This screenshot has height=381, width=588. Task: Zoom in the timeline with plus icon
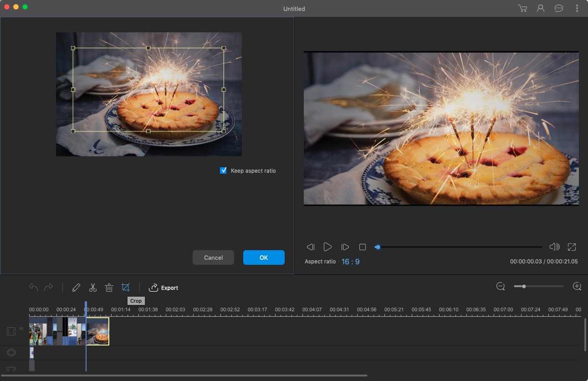577,286
